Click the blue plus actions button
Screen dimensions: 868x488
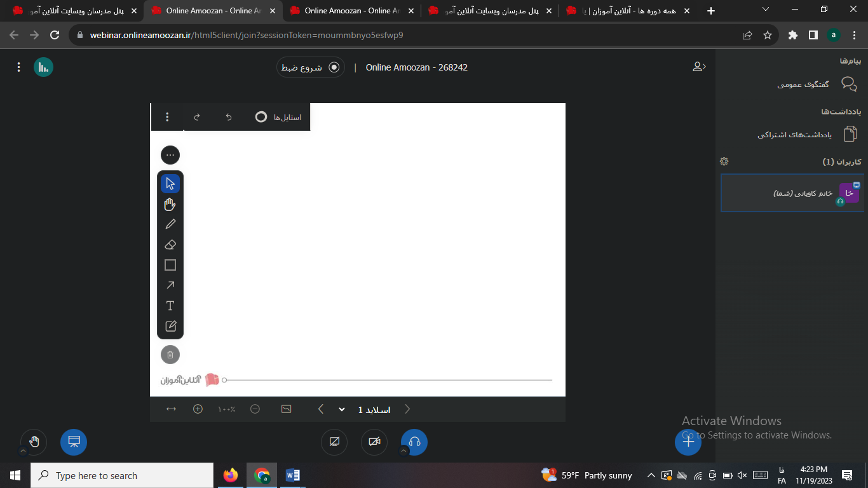click(688, 442)
